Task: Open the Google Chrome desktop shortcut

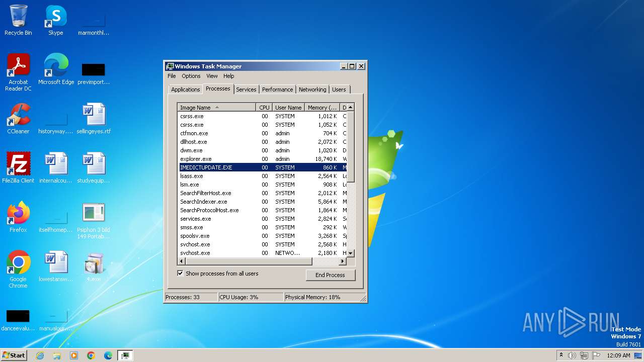Action: [18, 269]
